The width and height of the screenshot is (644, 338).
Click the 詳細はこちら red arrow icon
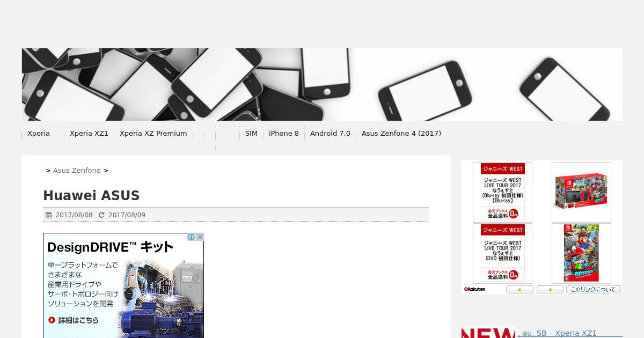tap(52, 320)
